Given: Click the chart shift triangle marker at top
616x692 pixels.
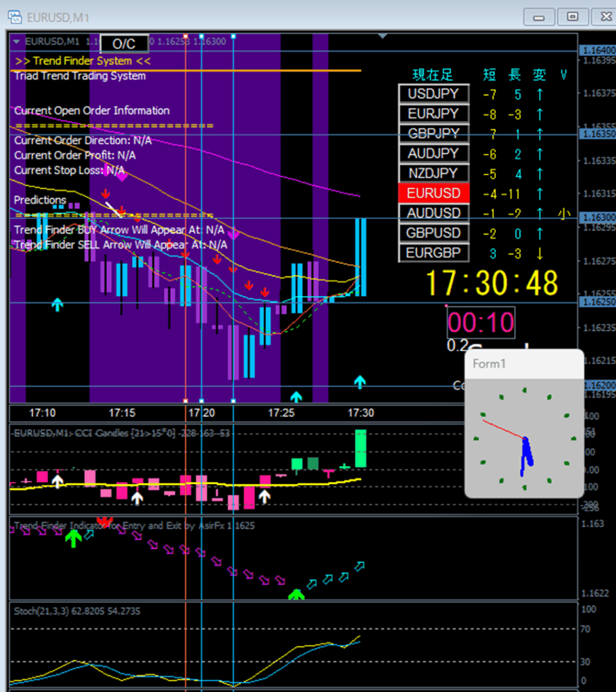Looking at the screenshot, I should coord(383,36).
